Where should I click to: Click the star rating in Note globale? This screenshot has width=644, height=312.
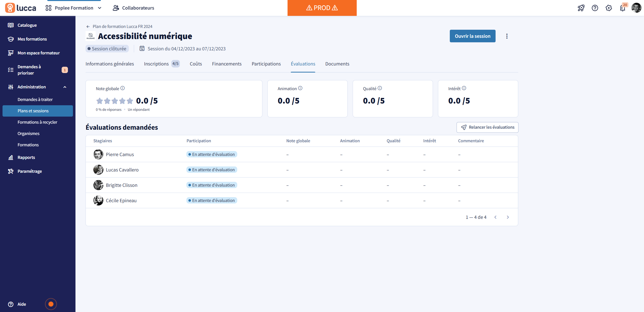115,101
